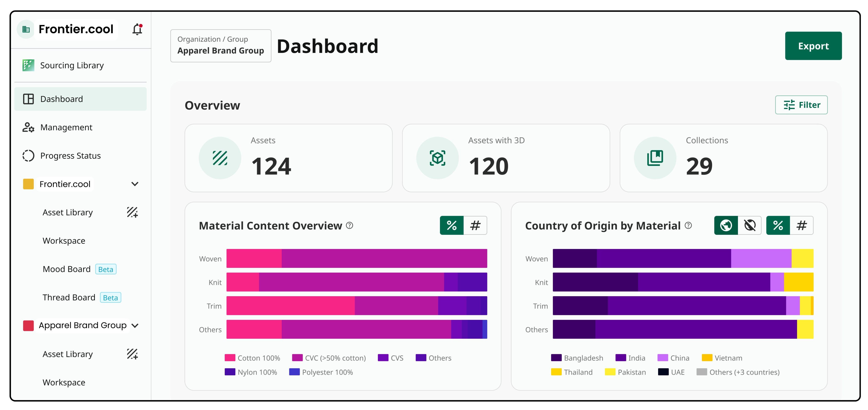
Task: Click the Frontier.cool organization logo icon
Action: [26, 29]
